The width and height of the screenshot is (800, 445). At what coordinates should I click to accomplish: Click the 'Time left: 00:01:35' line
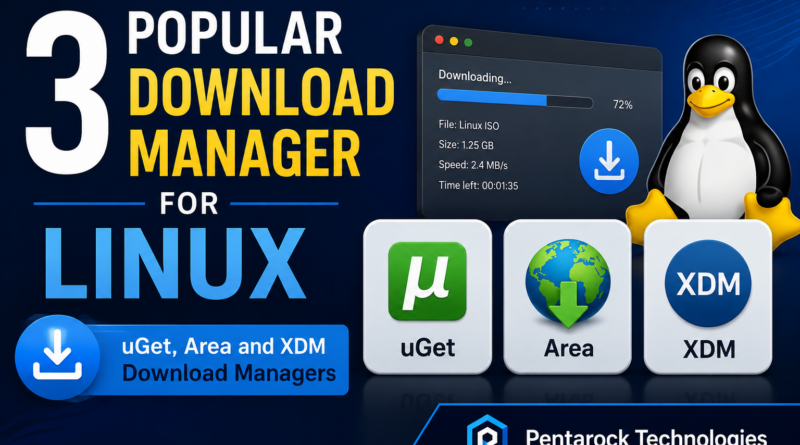(478, 185)
